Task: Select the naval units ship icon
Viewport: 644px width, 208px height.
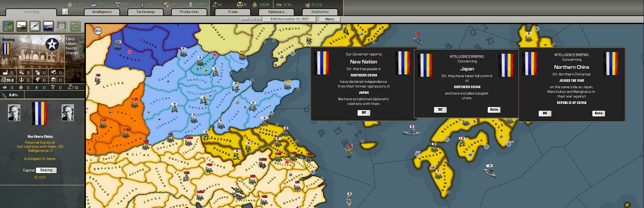Action: [x=48, y=26]
